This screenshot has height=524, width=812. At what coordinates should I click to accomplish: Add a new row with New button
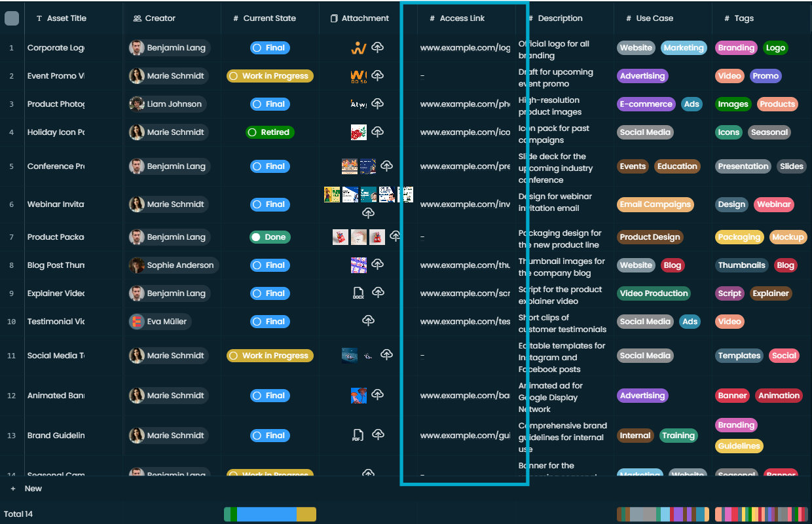[x=26, y=489]
